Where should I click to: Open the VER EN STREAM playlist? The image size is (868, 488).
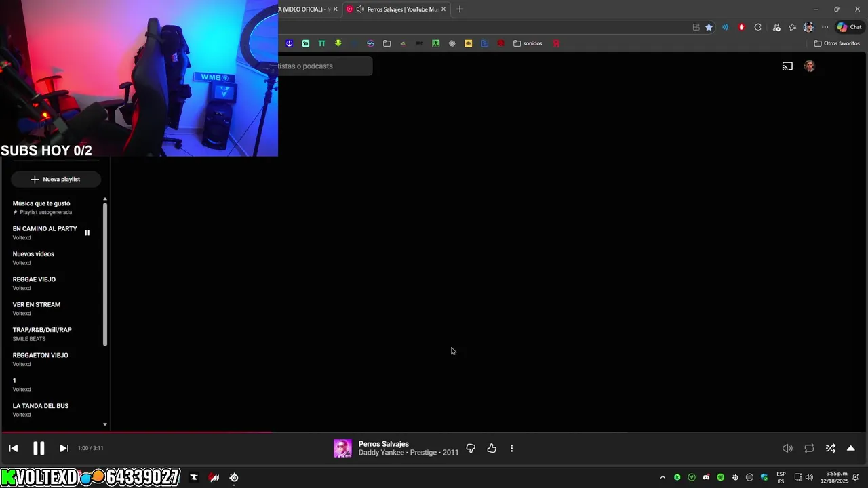pos(37,308)
